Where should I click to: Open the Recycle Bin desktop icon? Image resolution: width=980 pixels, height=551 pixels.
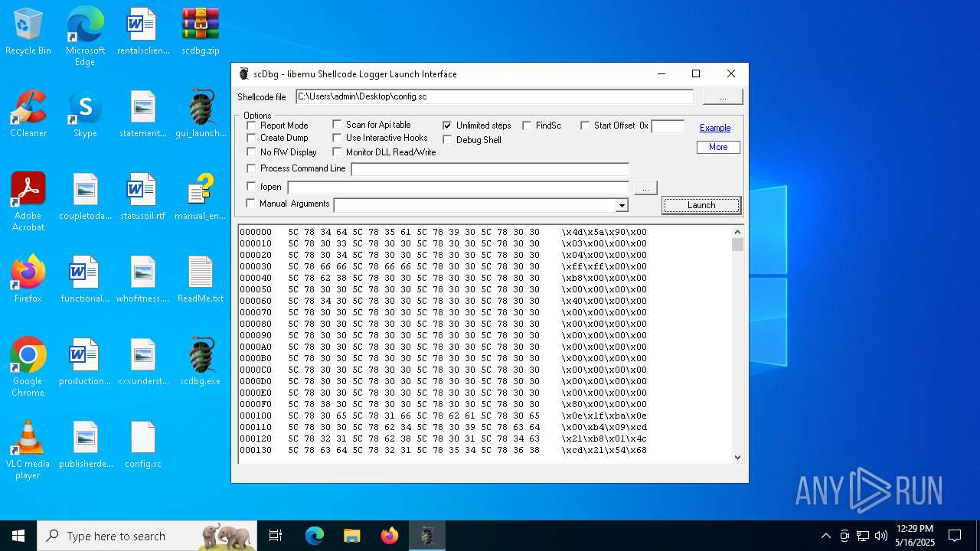point(28,31)
